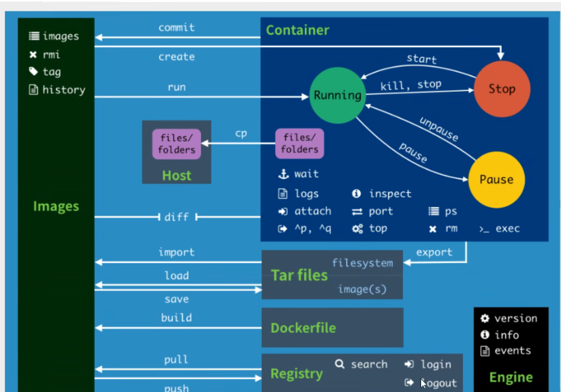
Task: Click the tag icon beside tag
Action: [x=33, y=71]
